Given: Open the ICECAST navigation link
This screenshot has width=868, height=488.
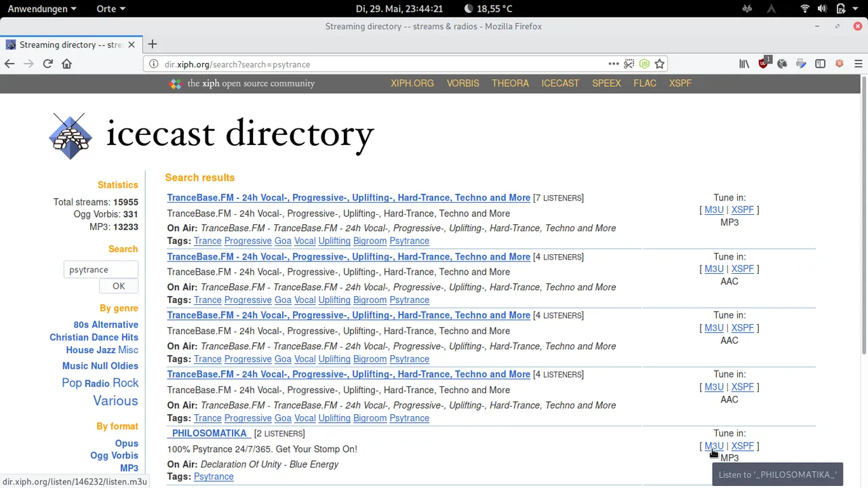Looking at the screenshot, I should (560, 83).
